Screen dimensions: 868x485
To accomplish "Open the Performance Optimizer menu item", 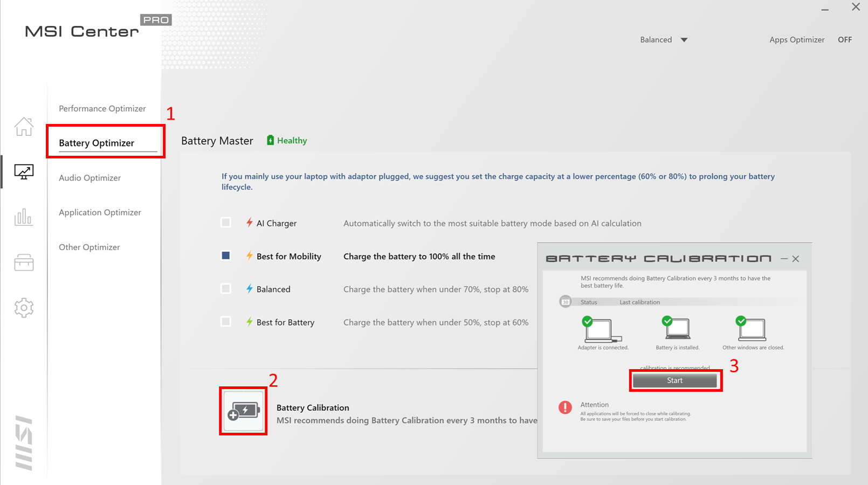I will point(102,109).
